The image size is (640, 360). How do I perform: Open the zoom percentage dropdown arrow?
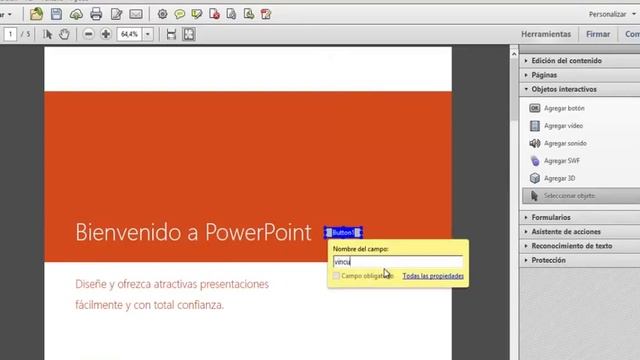pyautogui.click(x=148, y=34)
